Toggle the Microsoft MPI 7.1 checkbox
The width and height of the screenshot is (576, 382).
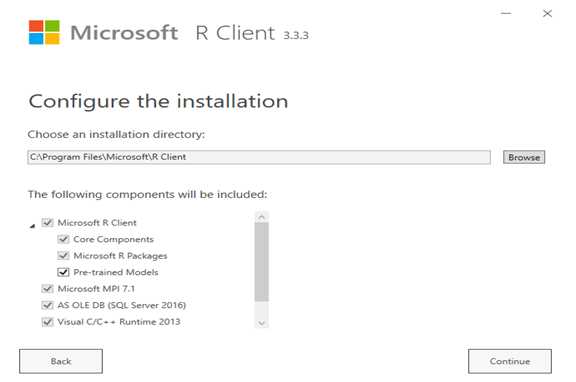point(47,289)
